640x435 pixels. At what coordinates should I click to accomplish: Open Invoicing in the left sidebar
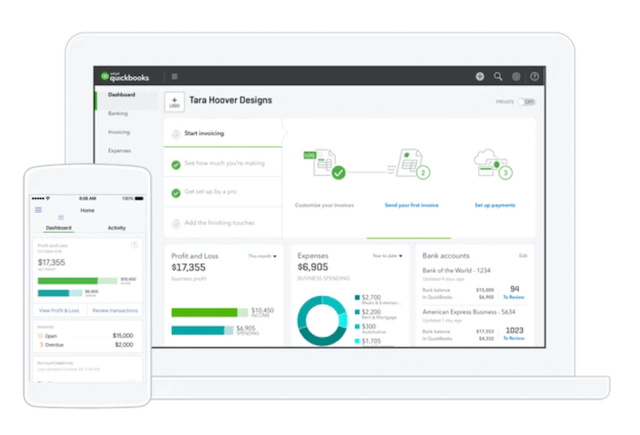pyautogui.click(x=119, y=132)
